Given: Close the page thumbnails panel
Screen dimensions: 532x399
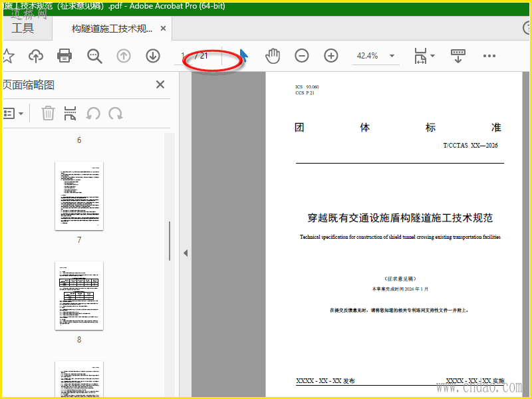Looking at the screenshot, I should (160, 84).
